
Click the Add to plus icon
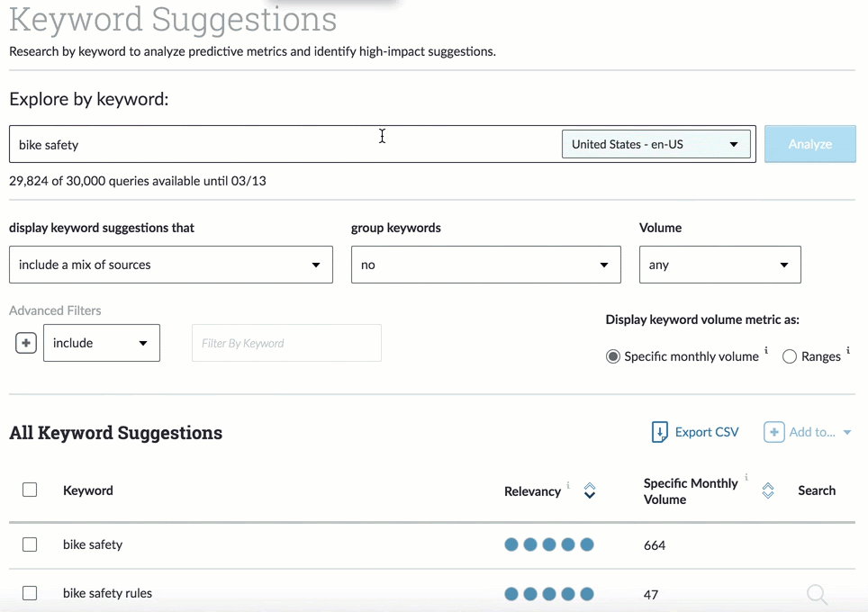click(773, 433)
